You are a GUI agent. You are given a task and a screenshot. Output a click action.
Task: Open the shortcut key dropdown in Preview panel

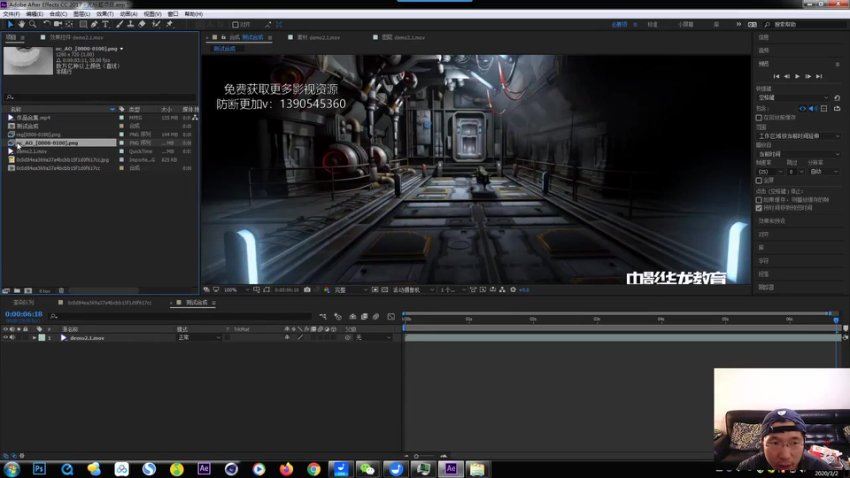point(794,98)
